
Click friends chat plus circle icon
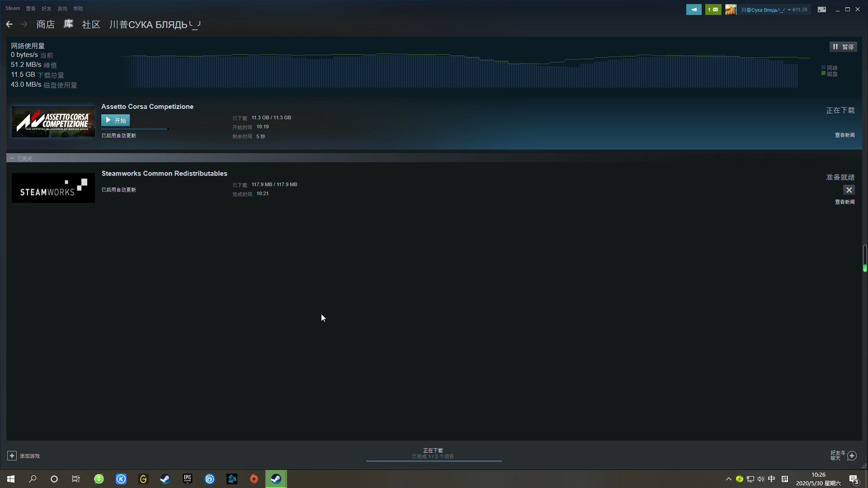852,456
